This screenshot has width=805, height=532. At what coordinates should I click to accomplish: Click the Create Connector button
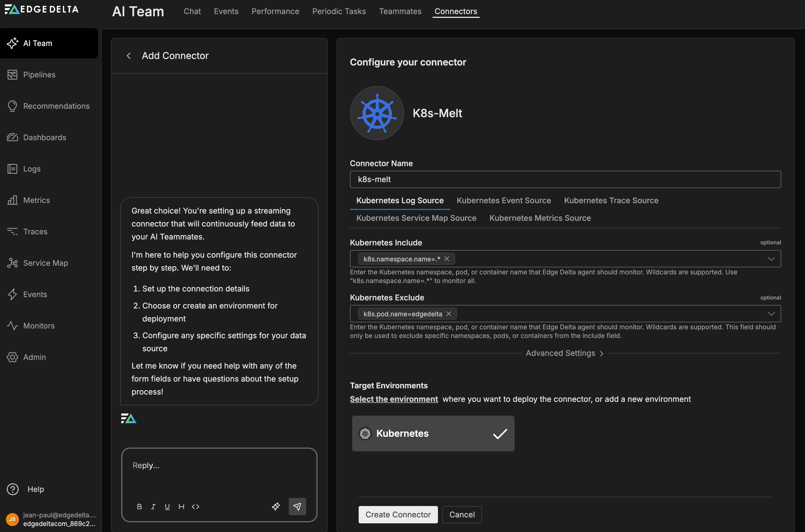398,514
